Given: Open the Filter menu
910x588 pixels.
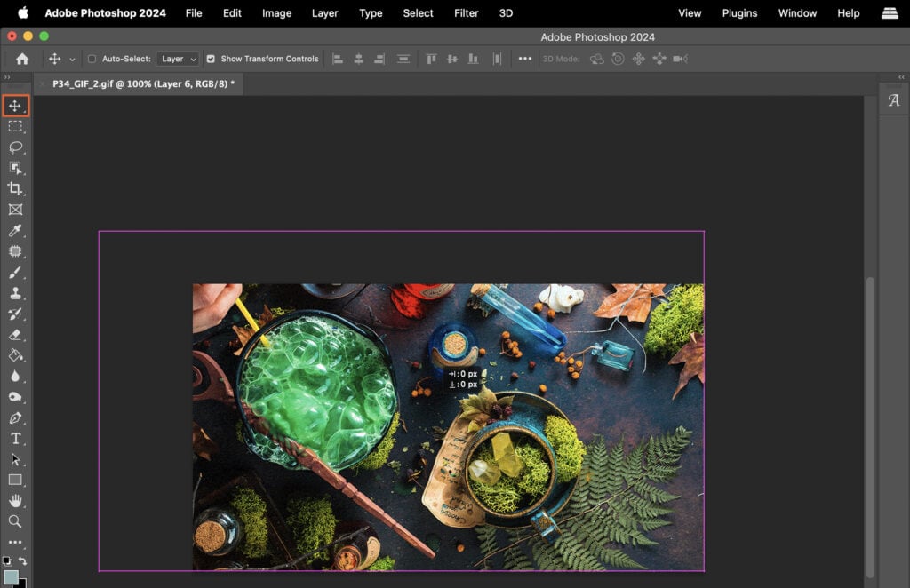Looking at the screenshot, I should pyautogui.click(x=466, y=13).
